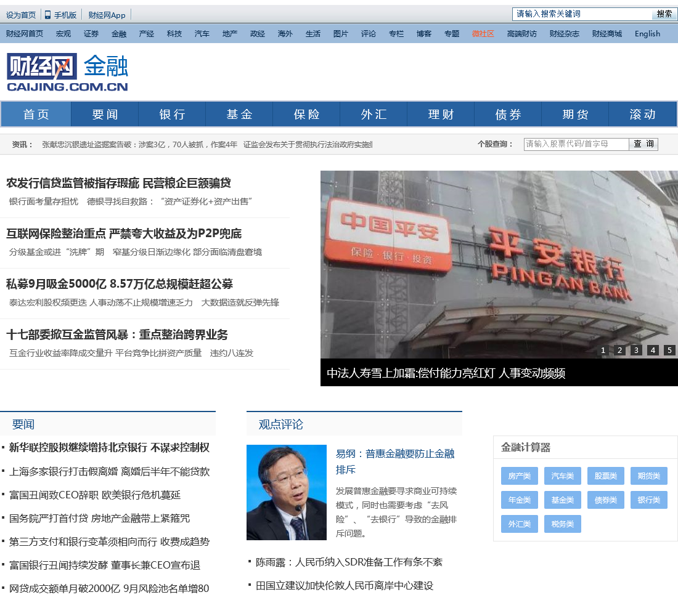Open the 观点评论 section heading
The width and height of the screenshot is (678, 616).
pos(280,424)
